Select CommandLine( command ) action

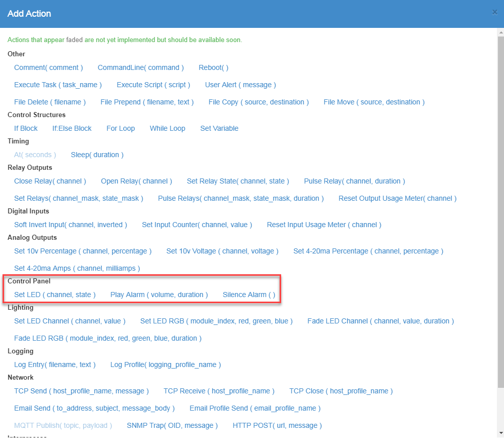pyautogui.click(x=141, y=67)
